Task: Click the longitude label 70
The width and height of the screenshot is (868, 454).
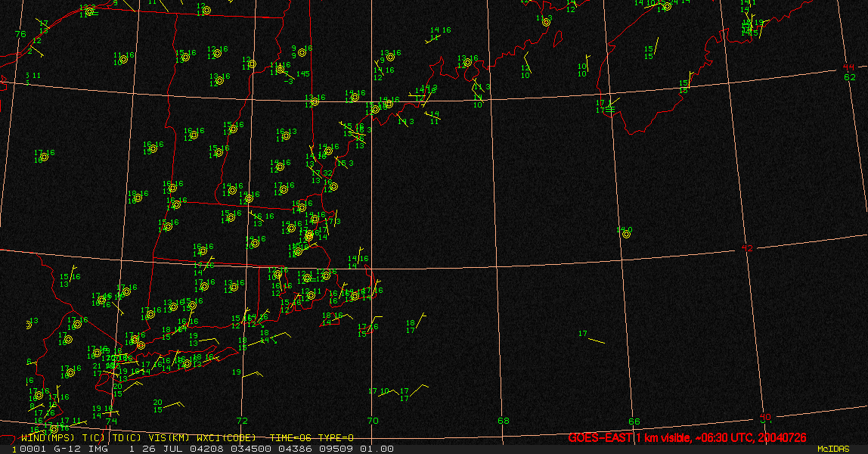Action: 373,421
